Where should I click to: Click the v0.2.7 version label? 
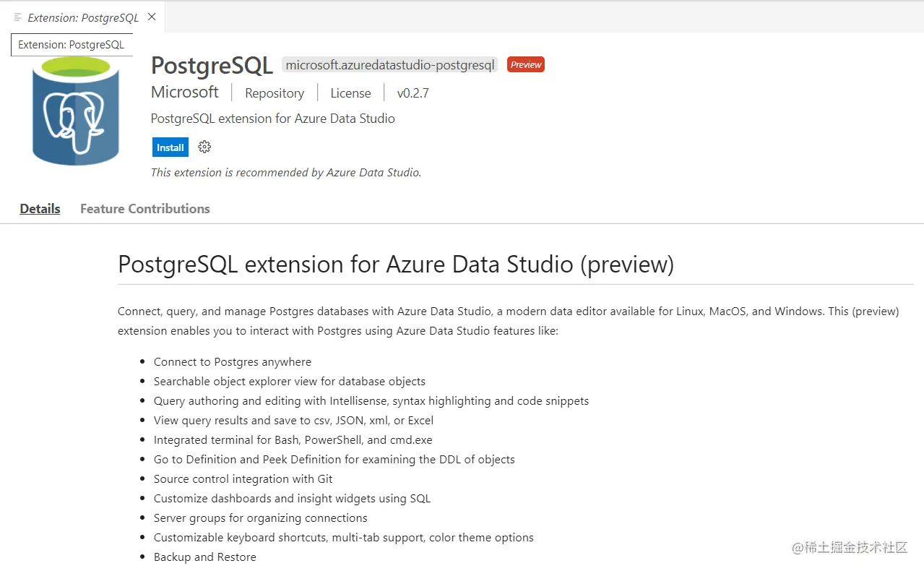click(412, 93)
